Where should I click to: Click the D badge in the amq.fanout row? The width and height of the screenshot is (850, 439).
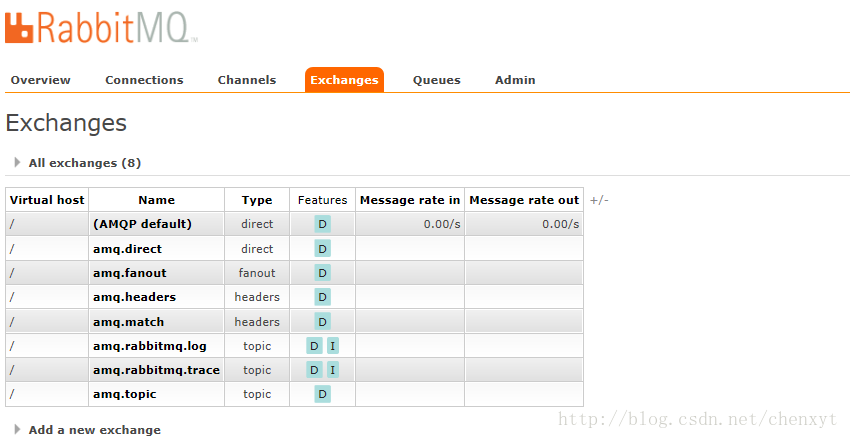pos(323,273)
